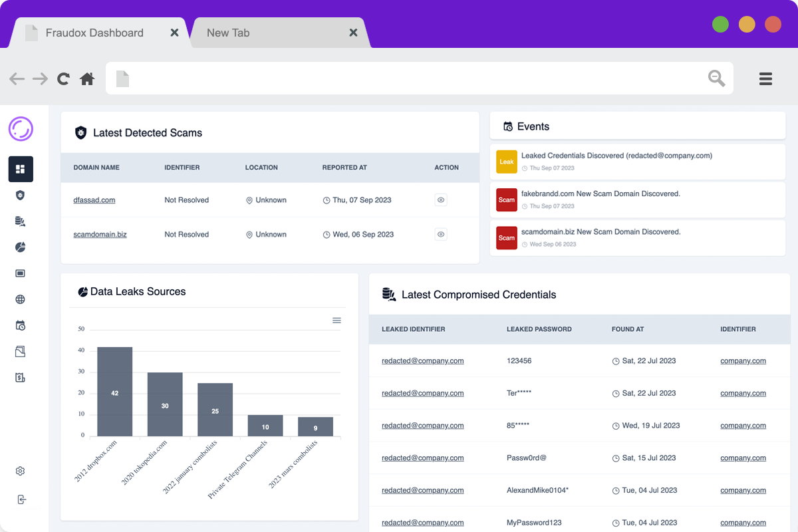Screen dimensions: 798x532
Task: Open the browser hamburger menu
Action: pos(765,79)
